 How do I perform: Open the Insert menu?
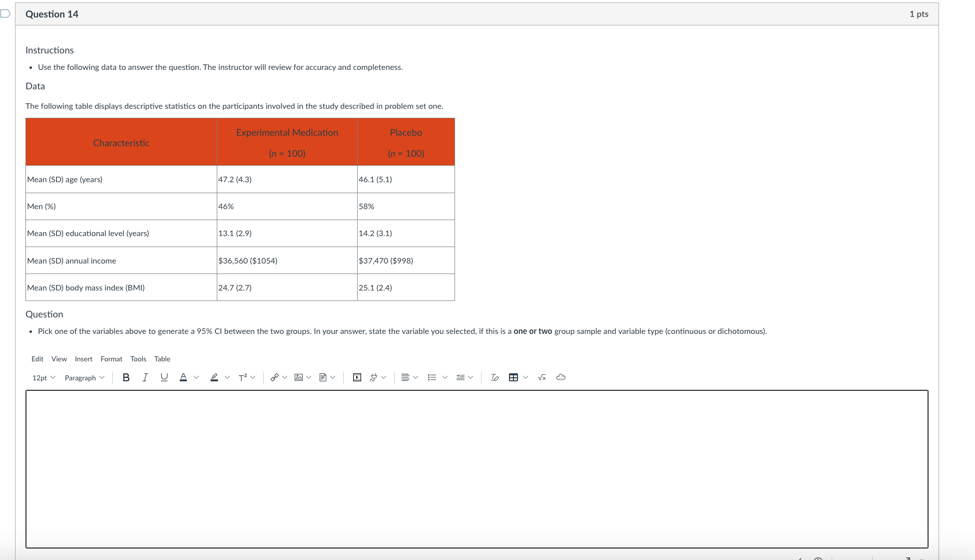[83, 359]
